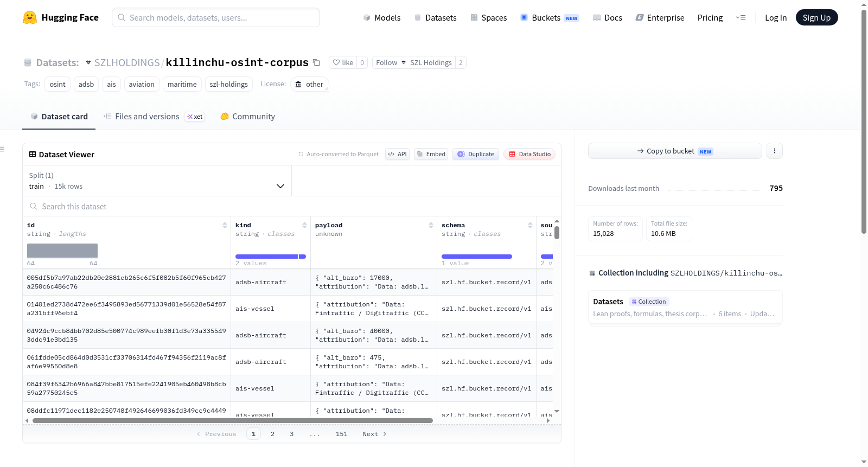The height and width of the screenshot is (467, 868).
Task: Click the Search this dataset field
Action: [292, 207]
